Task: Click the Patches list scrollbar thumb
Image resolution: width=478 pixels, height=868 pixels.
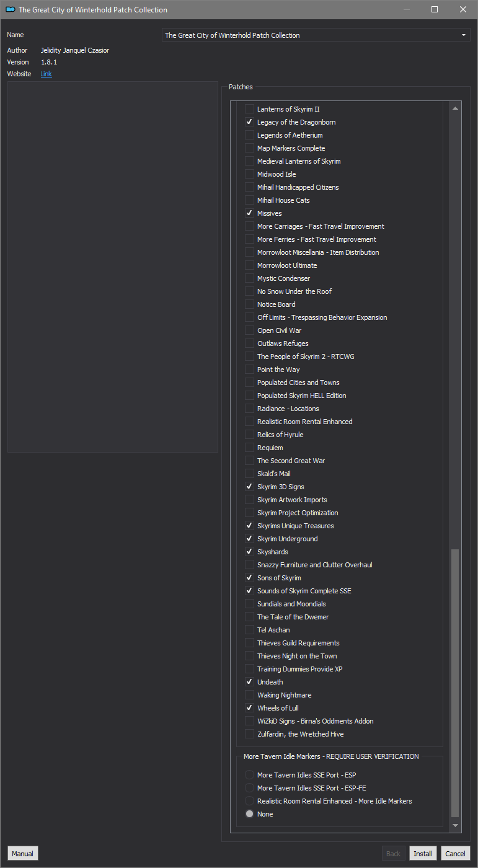Action: tap(456, 683)
